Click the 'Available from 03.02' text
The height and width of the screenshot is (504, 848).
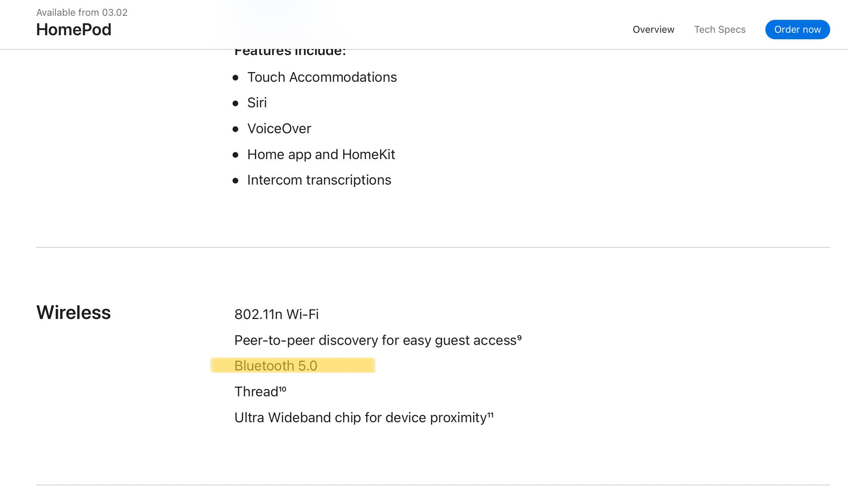coord(82,13)
